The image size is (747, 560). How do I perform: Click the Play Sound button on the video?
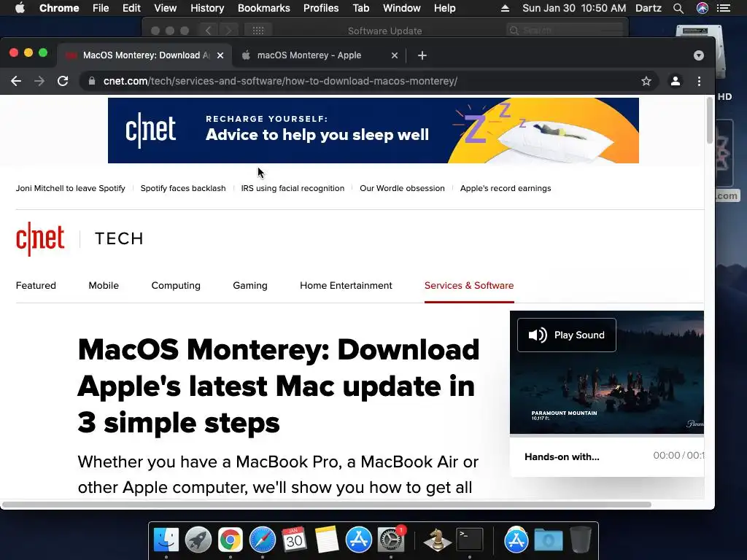[x=566, y=335]
